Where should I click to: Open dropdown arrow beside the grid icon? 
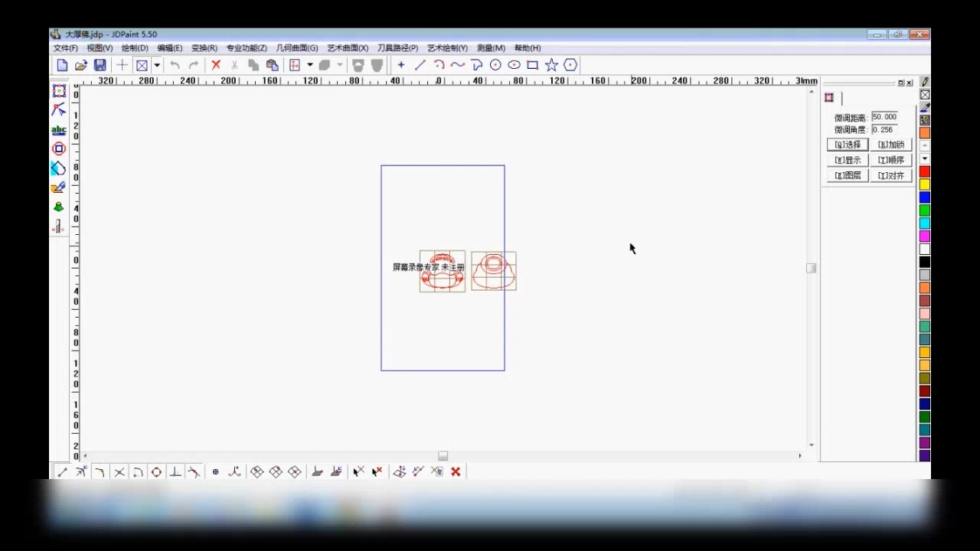click(310, 65)
